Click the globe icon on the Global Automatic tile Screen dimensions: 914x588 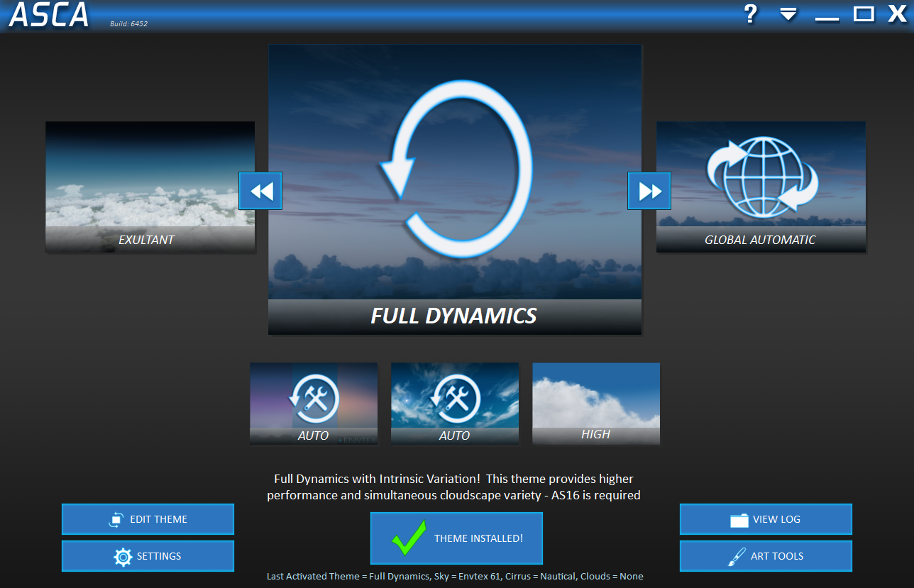click(761, 177)
